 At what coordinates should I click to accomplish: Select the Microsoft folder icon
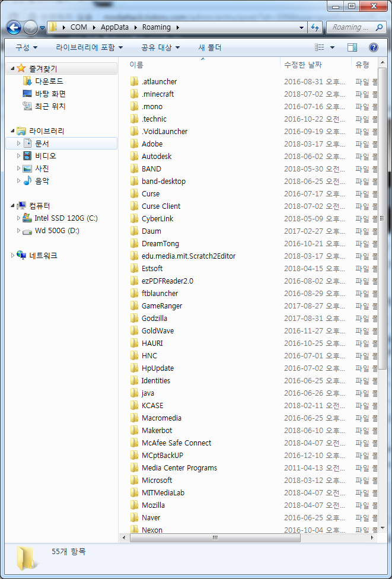click(x=135, y=480)
